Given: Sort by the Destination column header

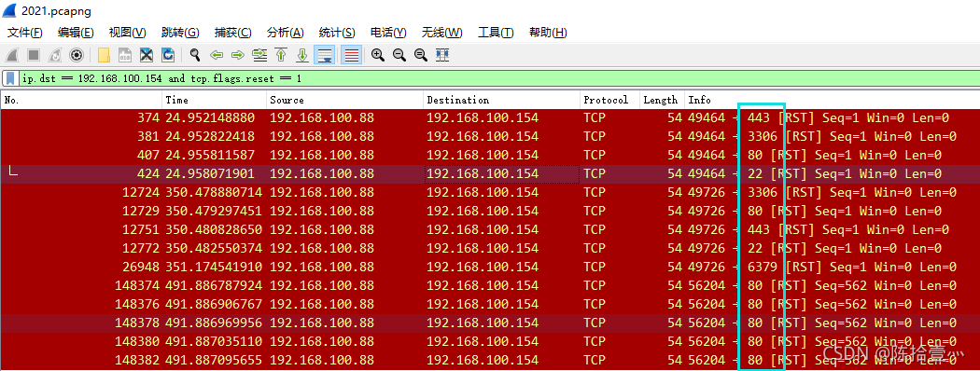Looking at the screenshot, I should [x=502, y=100].
